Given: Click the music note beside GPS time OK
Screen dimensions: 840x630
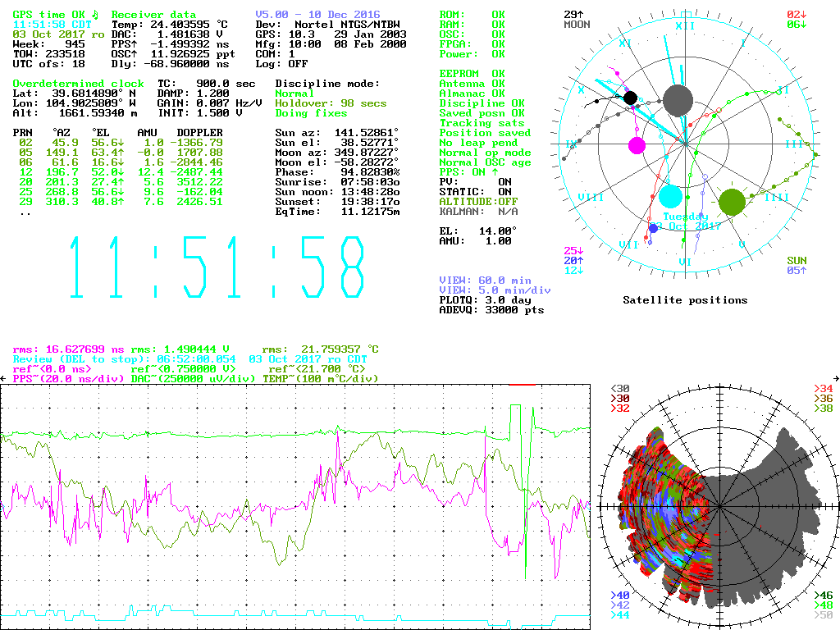Looking at the screenshot, I should click(x=95, y=15).
